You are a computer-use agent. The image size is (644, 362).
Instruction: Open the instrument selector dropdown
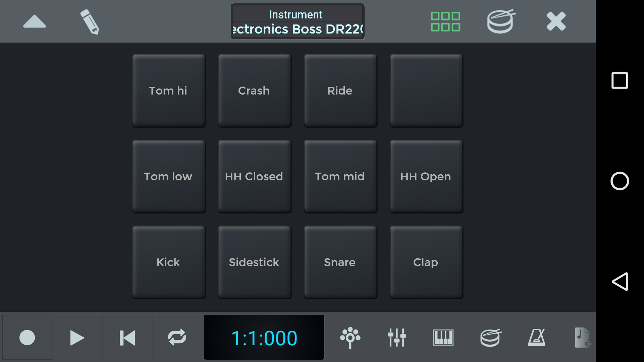pyautogui.click(x=297, y=21)
